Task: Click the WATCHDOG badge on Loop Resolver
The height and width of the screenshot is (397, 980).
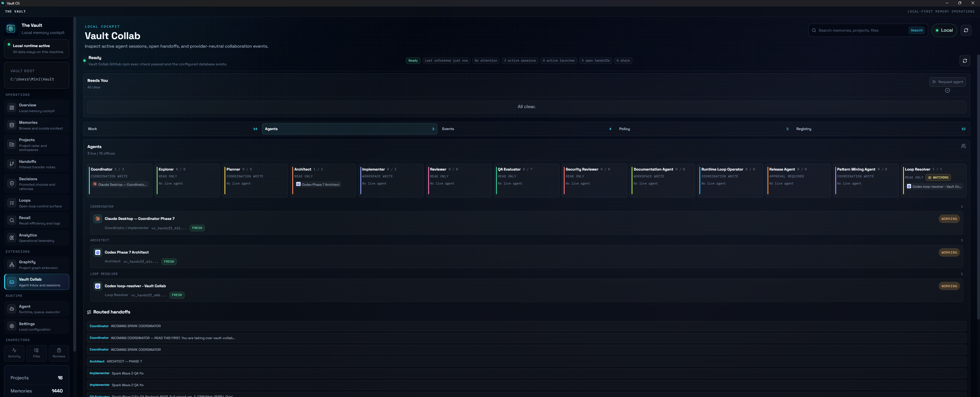Action: pos(938,178)
